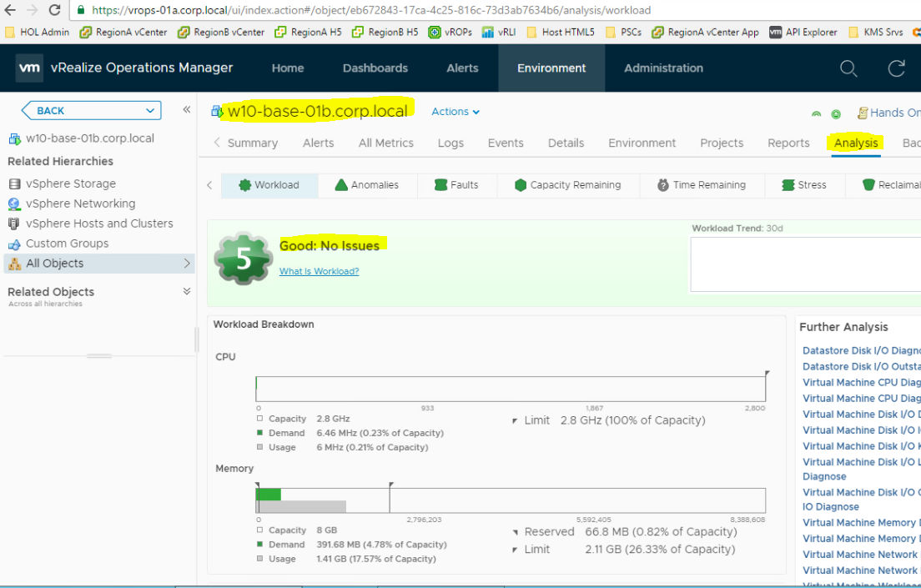This screenshot has width=921, height=588.
Task: Click the vm logo in the header
Action: (29, 68)
